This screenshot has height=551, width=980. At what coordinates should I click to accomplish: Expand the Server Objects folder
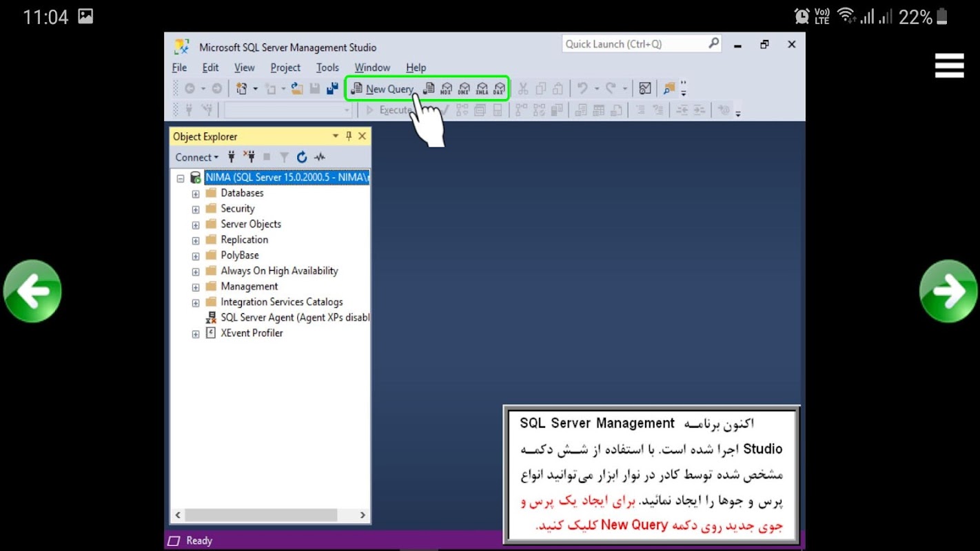[x=196, y=225]
